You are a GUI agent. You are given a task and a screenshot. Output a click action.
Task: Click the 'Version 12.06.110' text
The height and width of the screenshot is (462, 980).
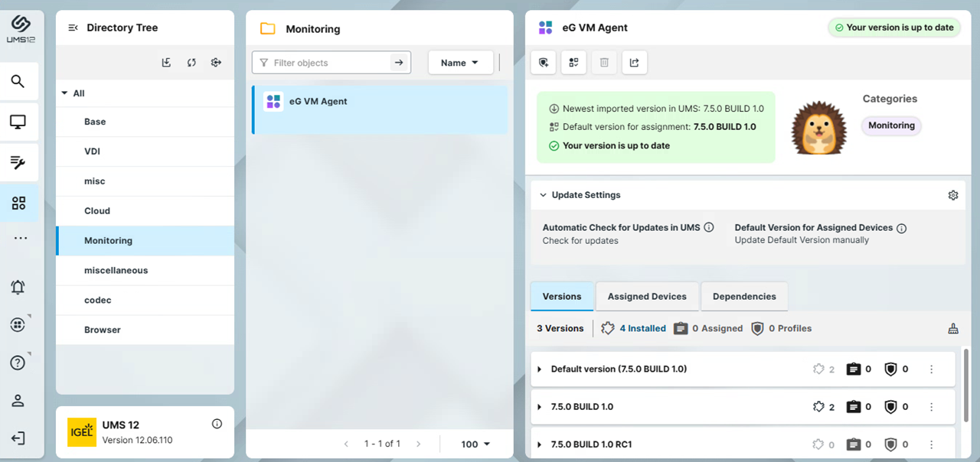point(138,440)
